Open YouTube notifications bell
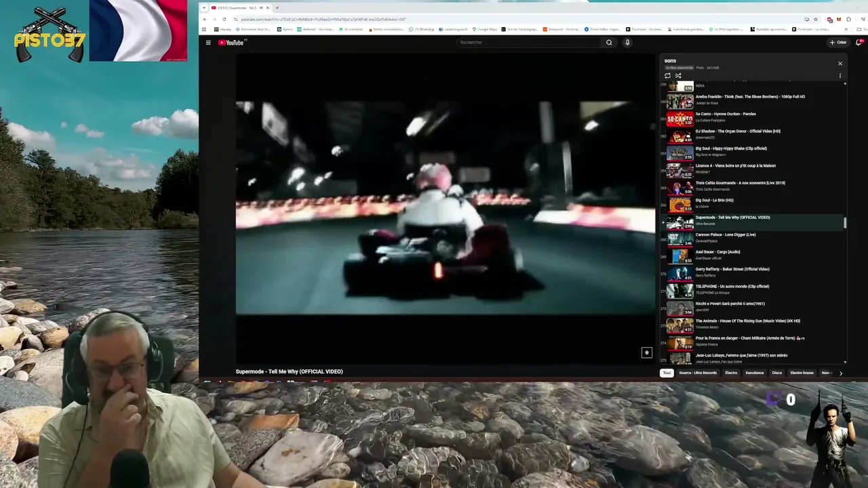 859,43
